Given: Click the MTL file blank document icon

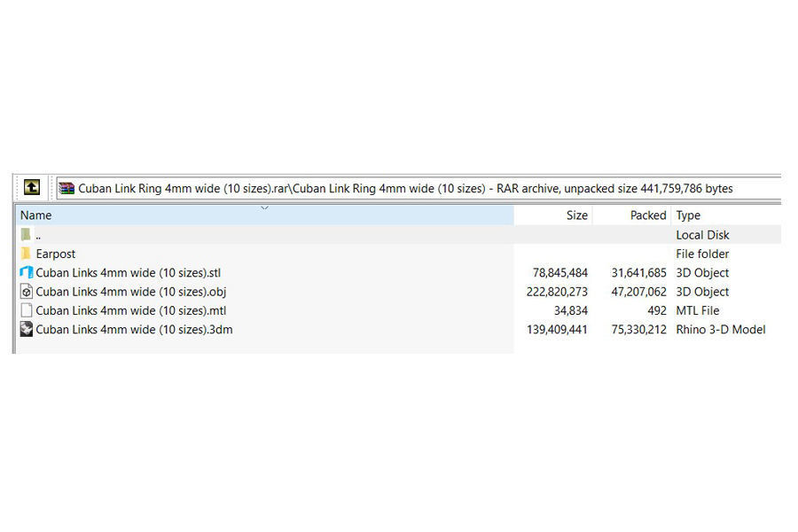Looking at the screenshot, I should (x=26, y=310).
